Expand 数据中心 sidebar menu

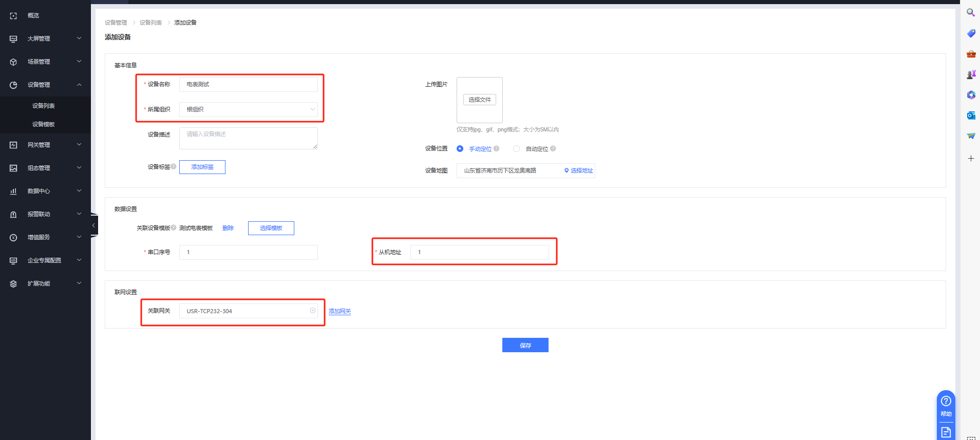tap(45, 191)
